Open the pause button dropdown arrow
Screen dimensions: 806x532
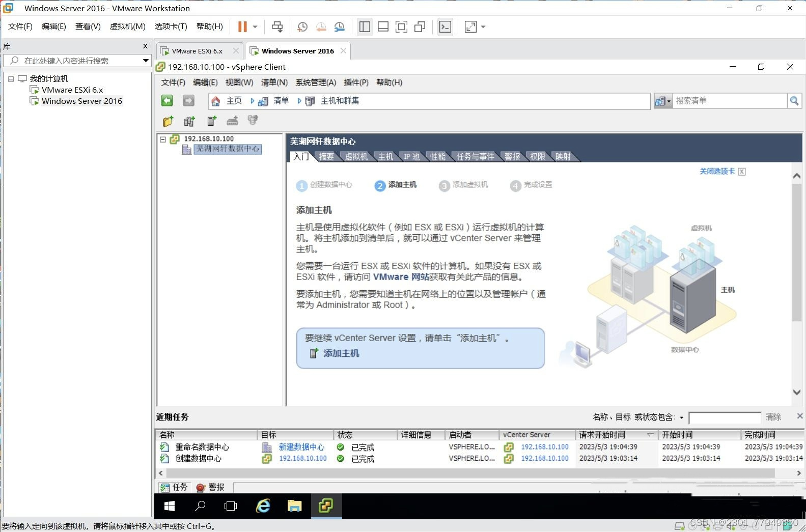click(x=255, y=27)
